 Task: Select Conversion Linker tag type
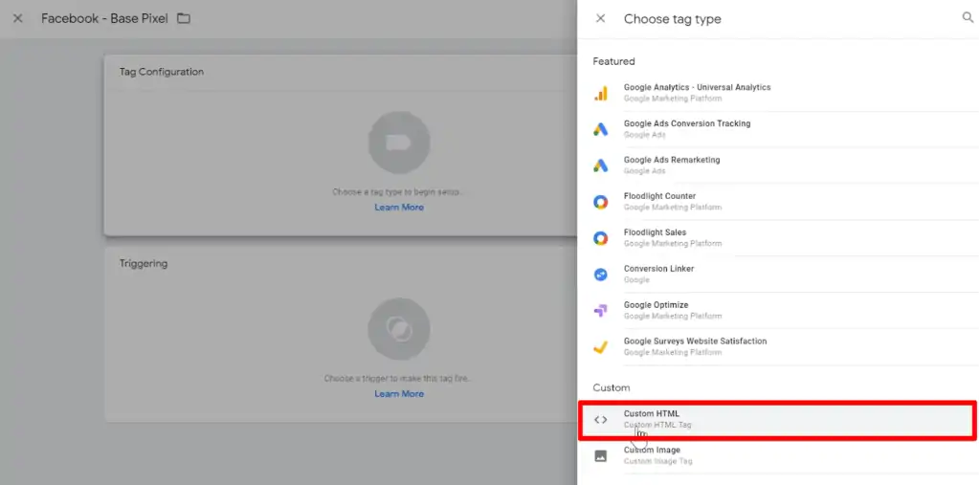coord(778,275)
